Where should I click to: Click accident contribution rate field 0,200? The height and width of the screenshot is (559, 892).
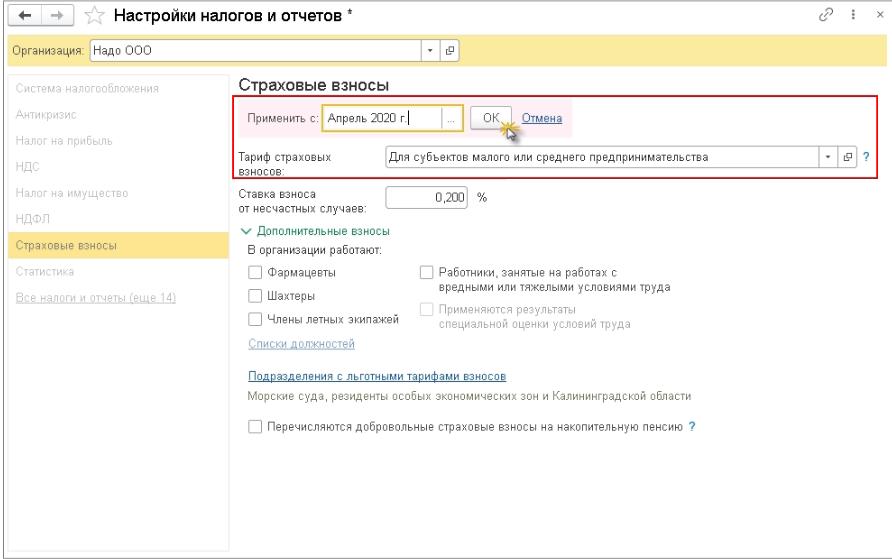427,197
